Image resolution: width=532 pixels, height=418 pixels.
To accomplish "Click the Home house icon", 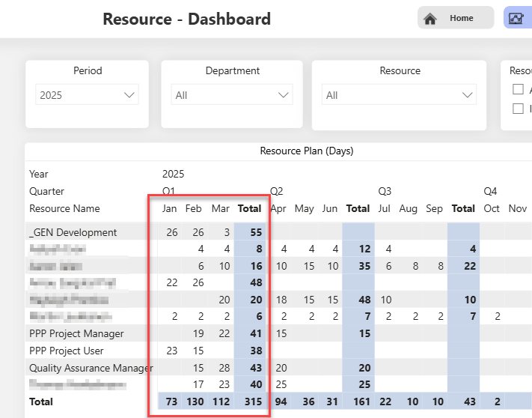I will click(430, 18).
